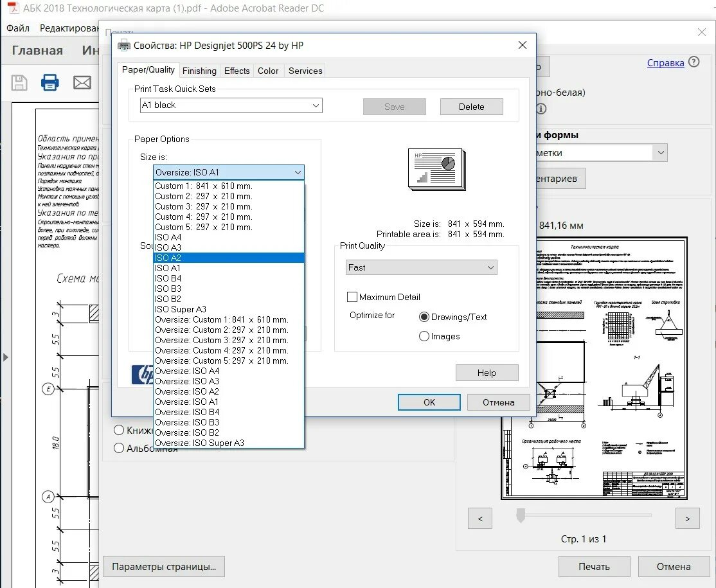Choose ISO Super A3 paper size
Screen dimensions: 716x588
coord(229,309)
